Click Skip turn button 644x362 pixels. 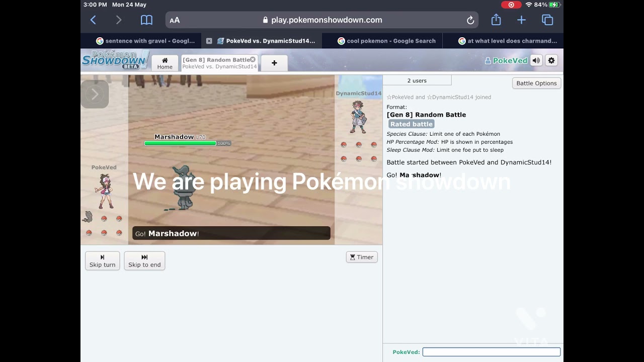point(103,260)
